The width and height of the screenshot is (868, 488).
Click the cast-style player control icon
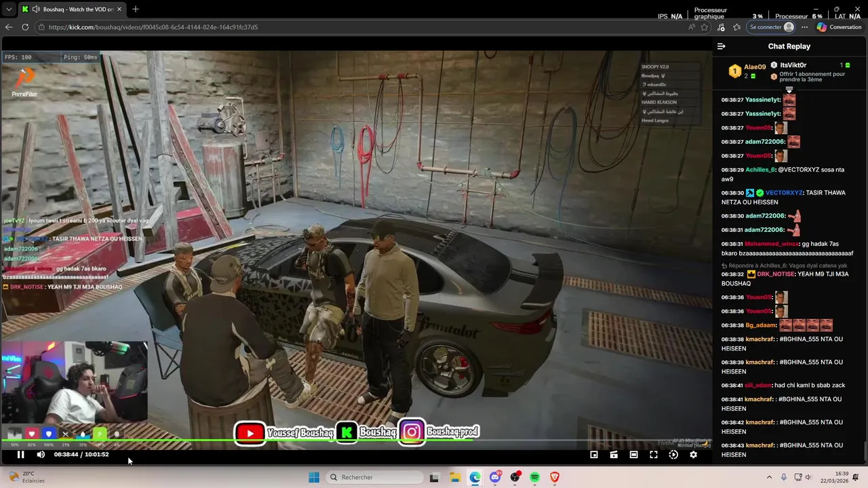click(x=614, y=455)
